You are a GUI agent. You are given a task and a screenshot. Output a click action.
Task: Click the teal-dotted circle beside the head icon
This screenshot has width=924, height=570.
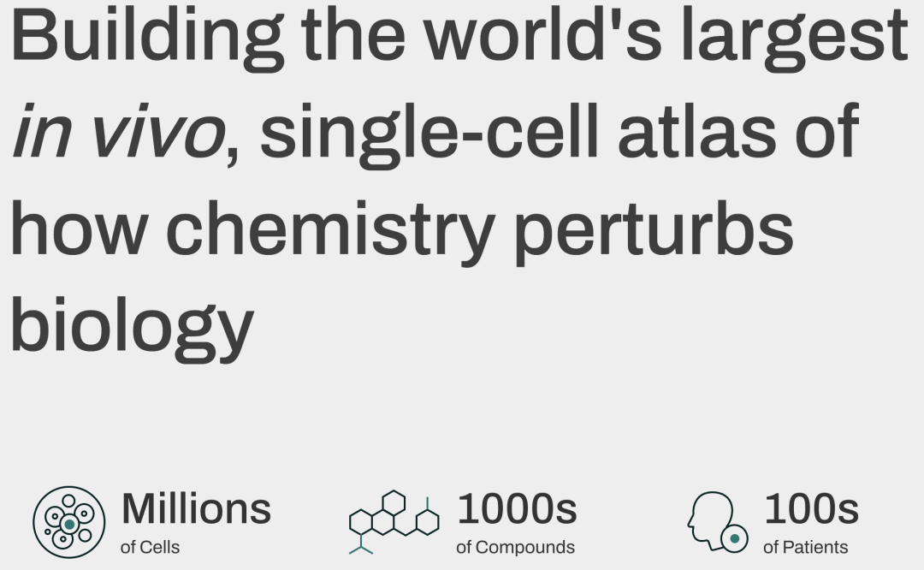coord(735,538)
